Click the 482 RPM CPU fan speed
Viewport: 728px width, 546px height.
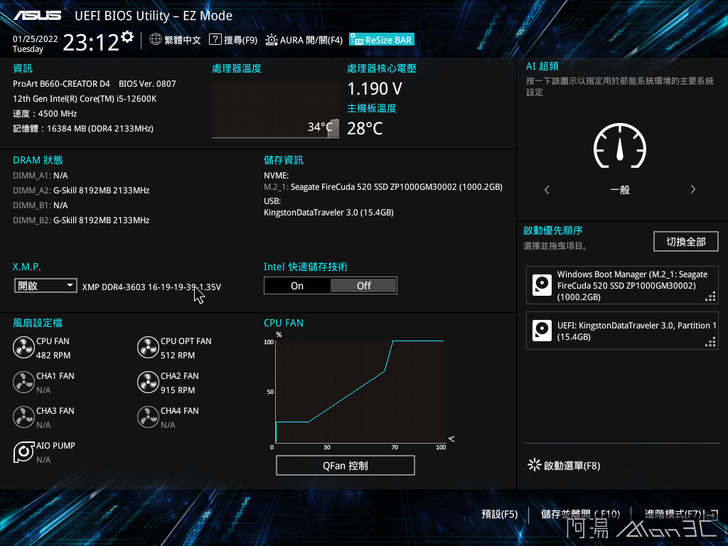tap(53, 355)
